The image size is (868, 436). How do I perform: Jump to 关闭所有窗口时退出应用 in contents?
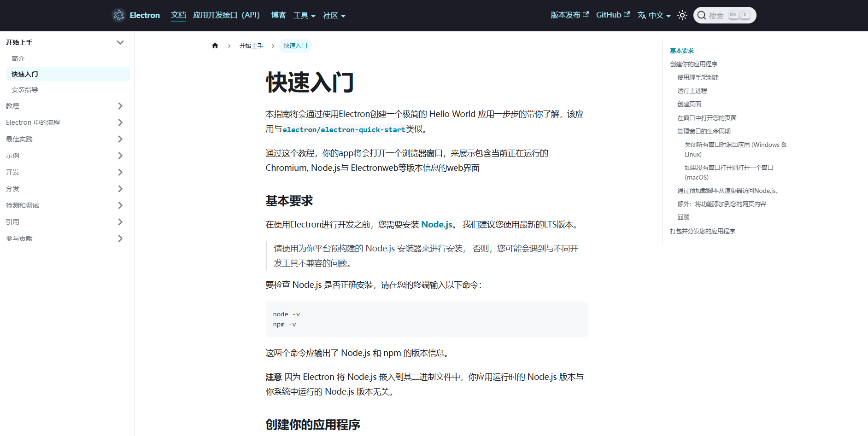tap(736, 149)
